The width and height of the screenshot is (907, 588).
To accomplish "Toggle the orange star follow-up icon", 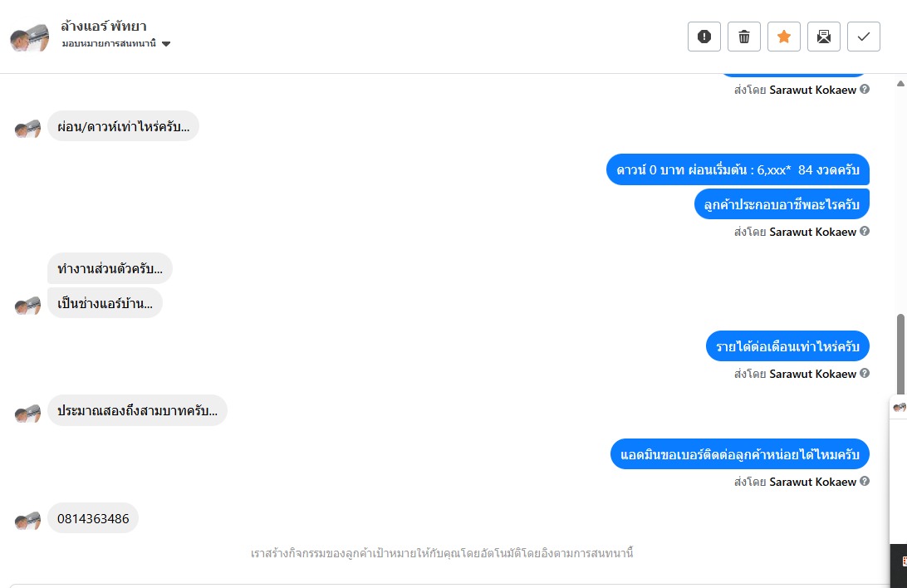I will 784,37.
